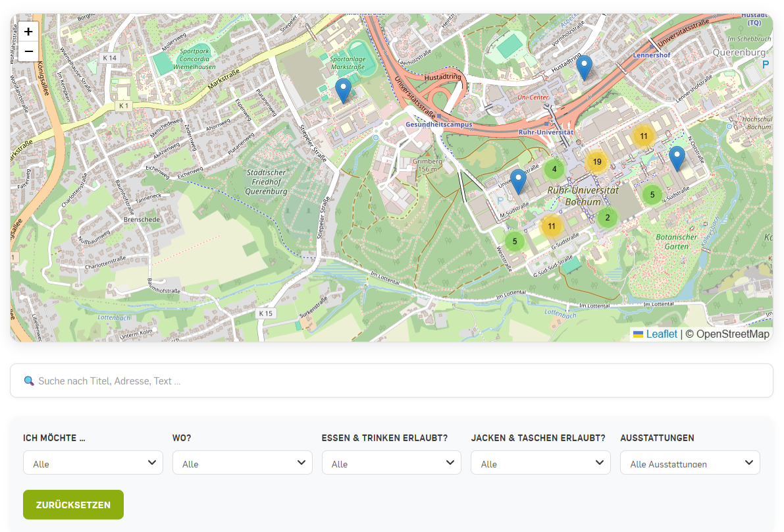The height and width of the screenshot is (532, 784).
Task: Follow the Leaflet attribution link
Action: 661,334
